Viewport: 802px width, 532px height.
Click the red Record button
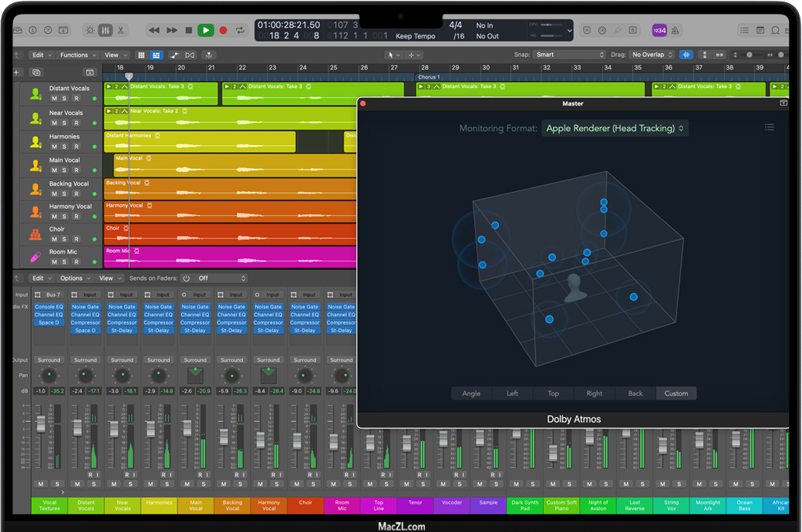click(223, 30)
